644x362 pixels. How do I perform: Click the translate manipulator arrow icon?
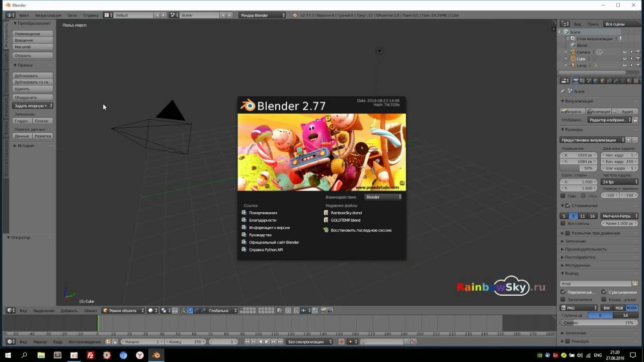coord(190,311)
